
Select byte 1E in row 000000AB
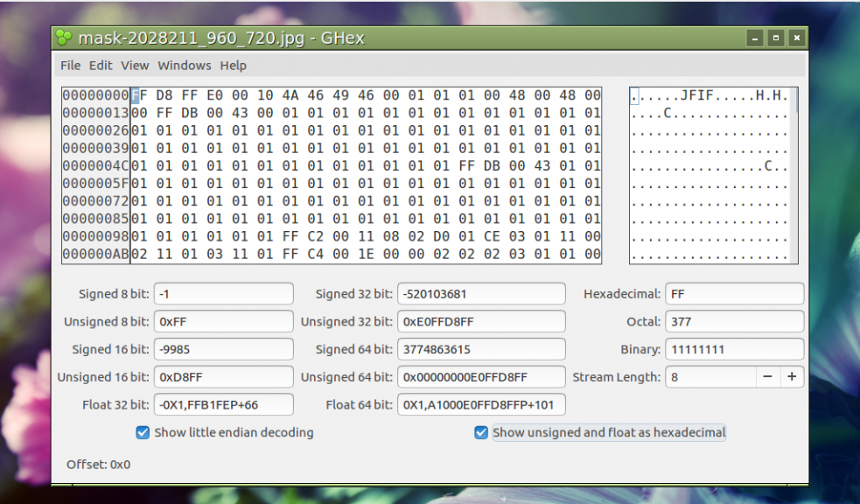coord(366,254)
